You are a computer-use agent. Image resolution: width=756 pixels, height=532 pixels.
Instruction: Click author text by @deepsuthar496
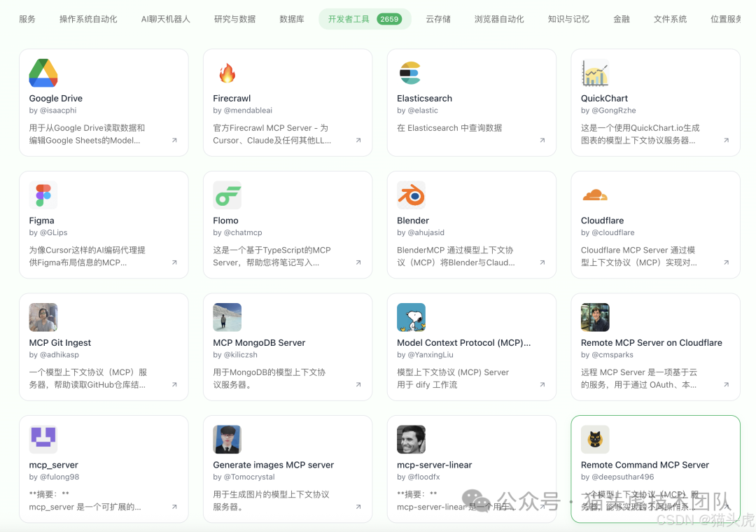point(617,477)
